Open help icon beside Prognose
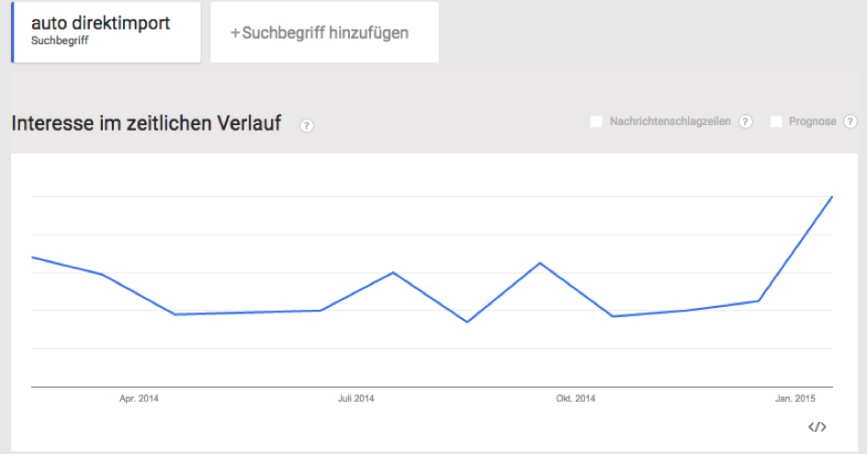This screenshot has width=868, height=455. click(x=851, y=121)
